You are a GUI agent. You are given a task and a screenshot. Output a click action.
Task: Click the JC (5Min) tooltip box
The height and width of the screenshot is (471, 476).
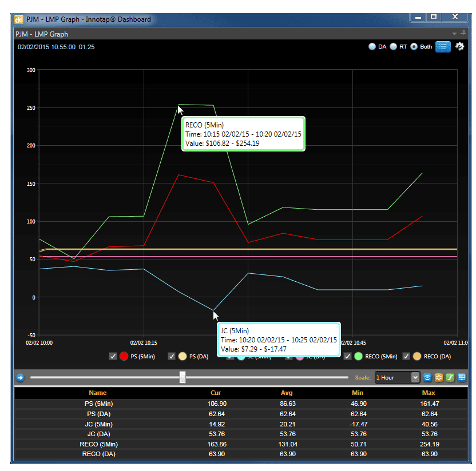(x=279, y=340)
